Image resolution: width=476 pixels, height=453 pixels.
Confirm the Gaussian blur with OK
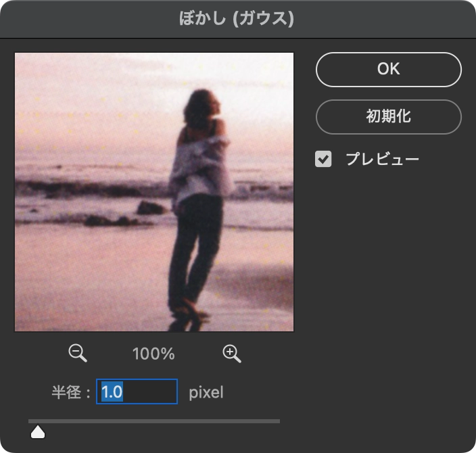(388, 69)
